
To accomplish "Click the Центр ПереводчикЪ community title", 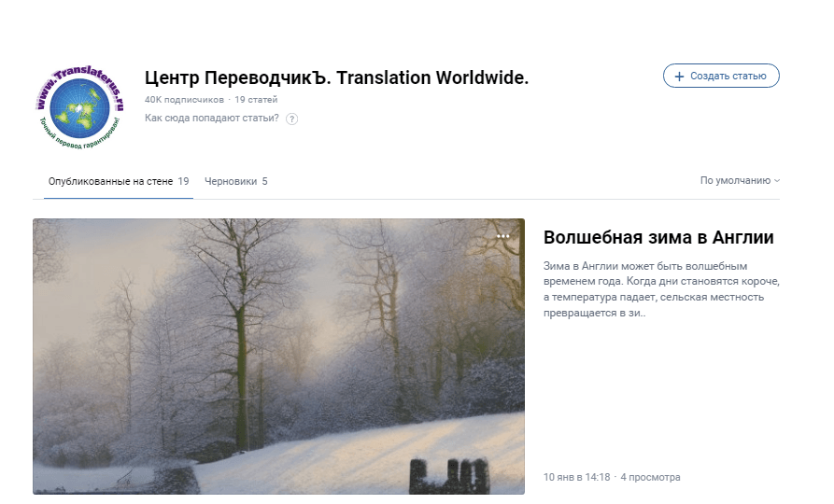I will pos(337,77).
